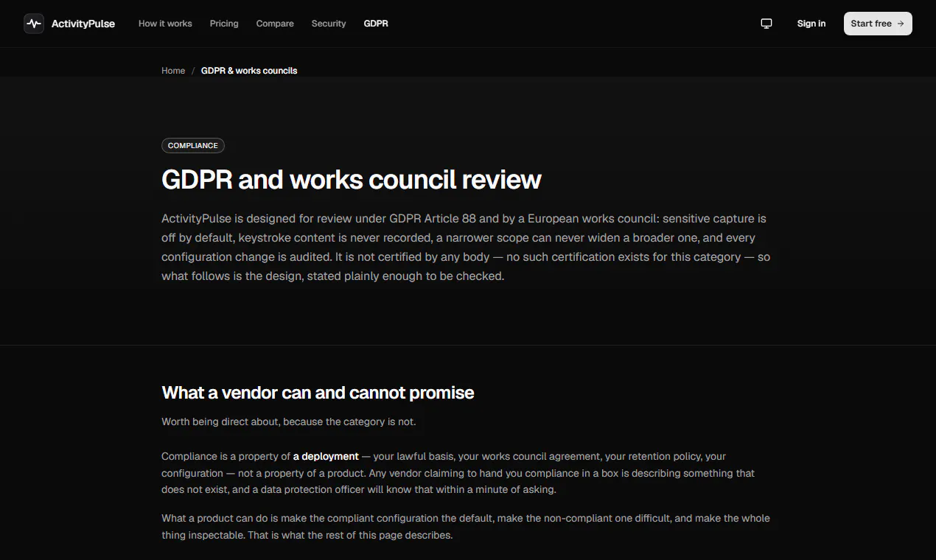
Task: Go to Home in the breadcrumb
Action: tap(173, 71)
